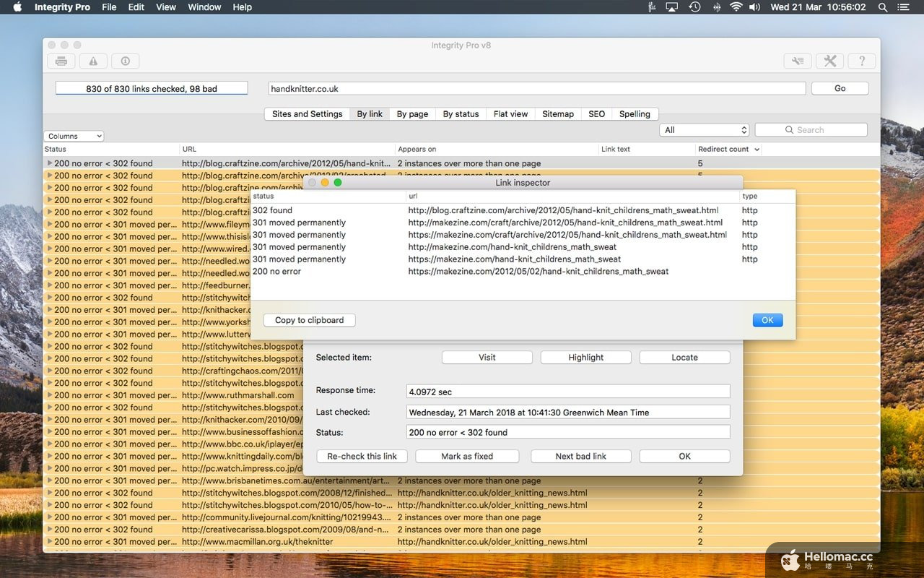This screenshot has height=578, width=924.
Task: Open the View menu
Action: 166,7
